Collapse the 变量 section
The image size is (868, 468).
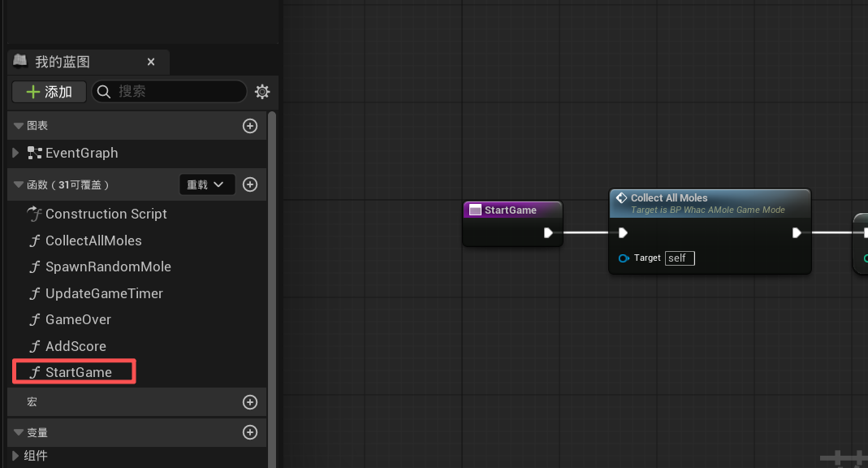coord(18,432)
